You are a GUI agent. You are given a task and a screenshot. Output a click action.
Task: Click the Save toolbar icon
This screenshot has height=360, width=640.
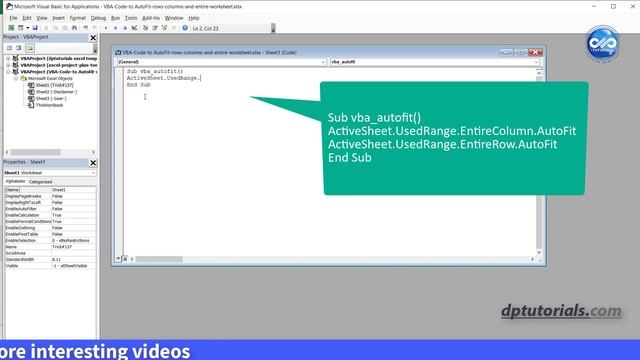[35, 28]
